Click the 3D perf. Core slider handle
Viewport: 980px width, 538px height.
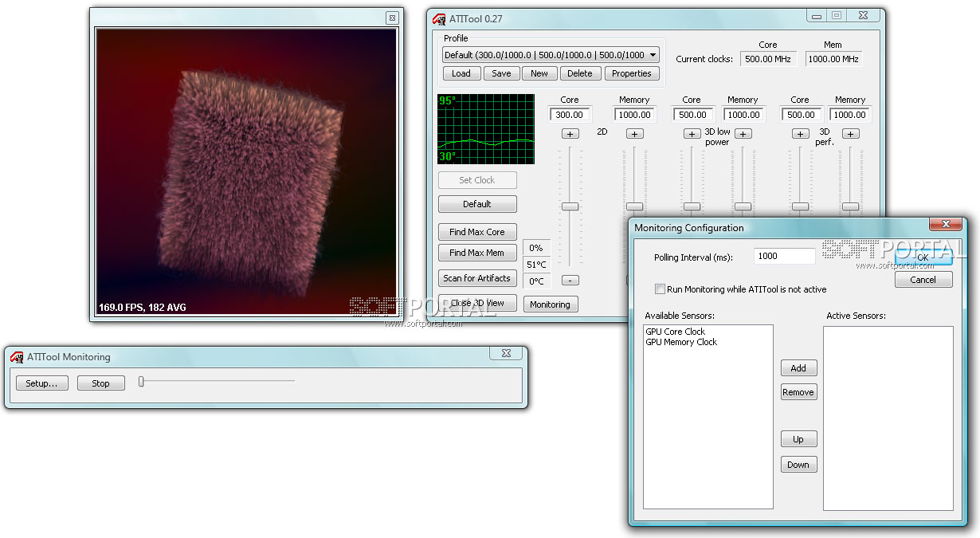pos(800,206)
